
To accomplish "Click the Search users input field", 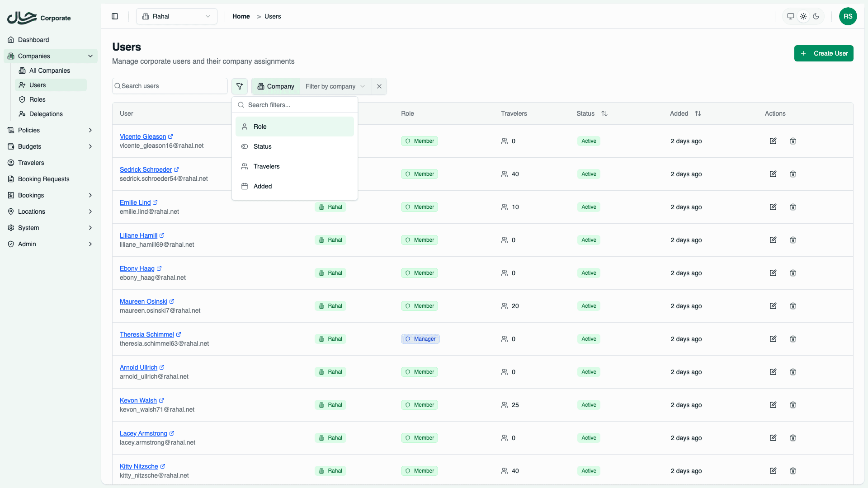I will (170, 86).
